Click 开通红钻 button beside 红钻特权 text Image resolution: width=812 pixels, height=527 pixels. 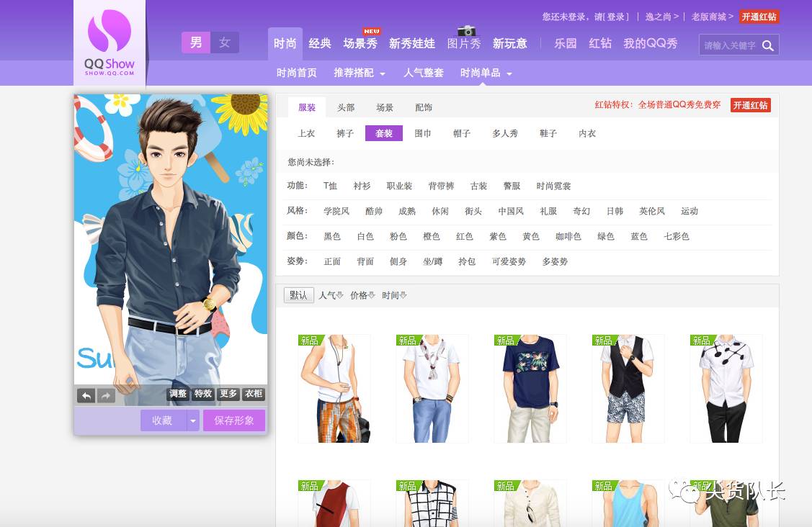click(750, 105)
